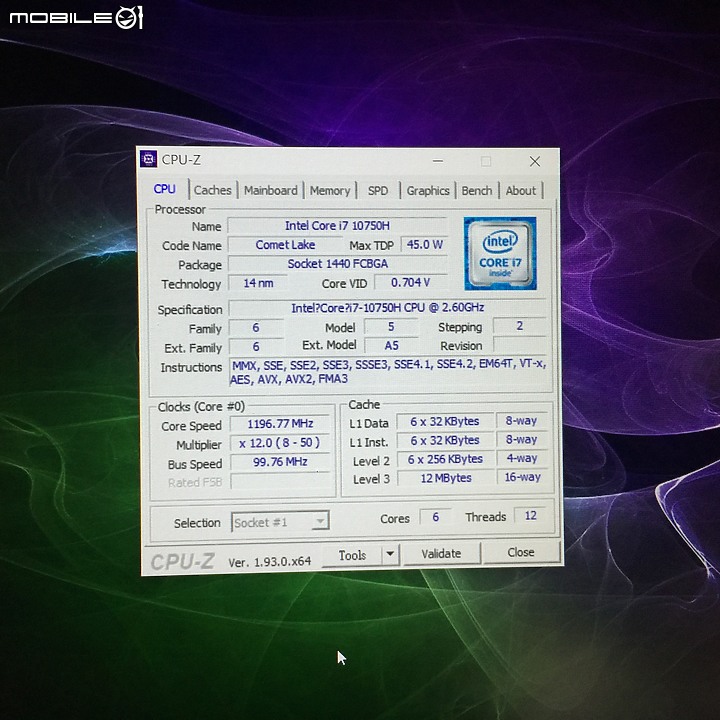
Task: Click the Tools button
Action: (352, 555)
